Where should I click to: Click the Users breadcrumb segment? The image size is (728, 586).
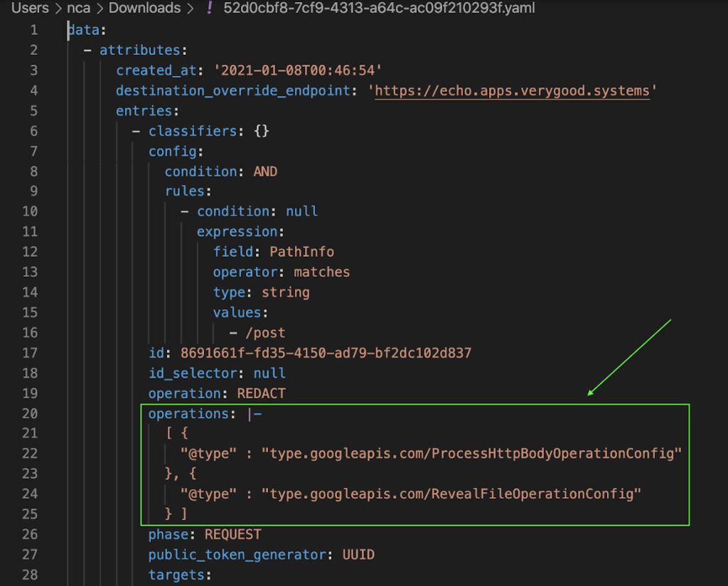click(30, 8)
